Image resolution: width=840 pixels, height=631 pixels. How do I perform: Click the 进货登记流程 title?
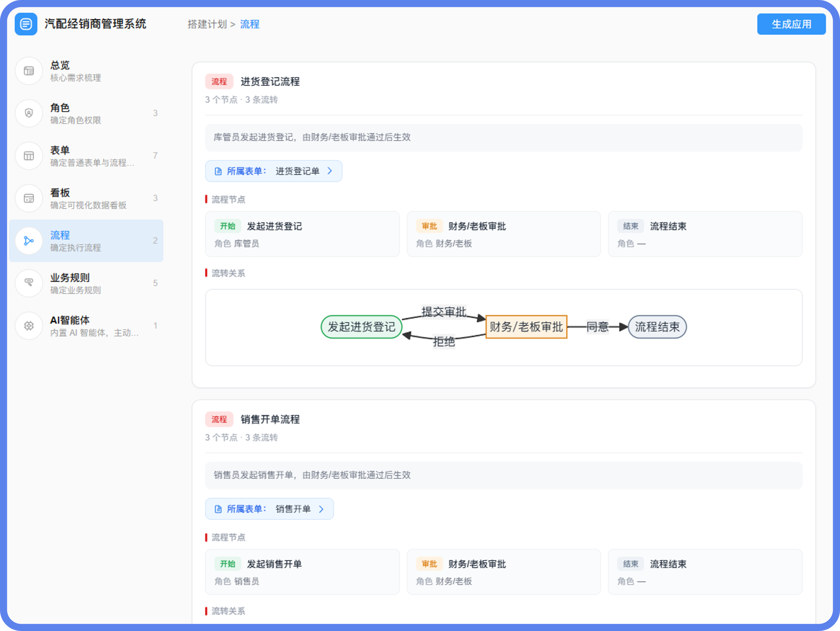click(270, 82)
